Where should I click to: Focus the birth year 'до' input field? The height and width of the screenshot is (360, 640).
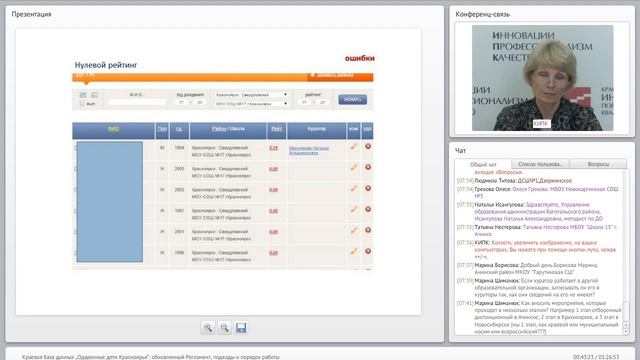pos(200,102)
